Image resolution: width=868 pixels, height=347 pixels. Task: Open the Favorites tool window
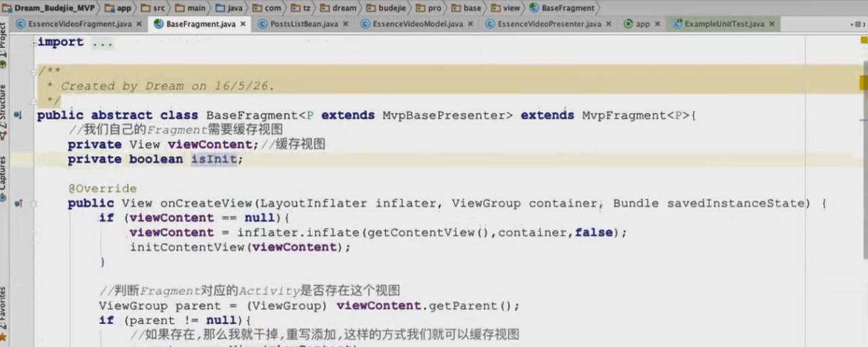pyautogui.click(x=3, y=314)
